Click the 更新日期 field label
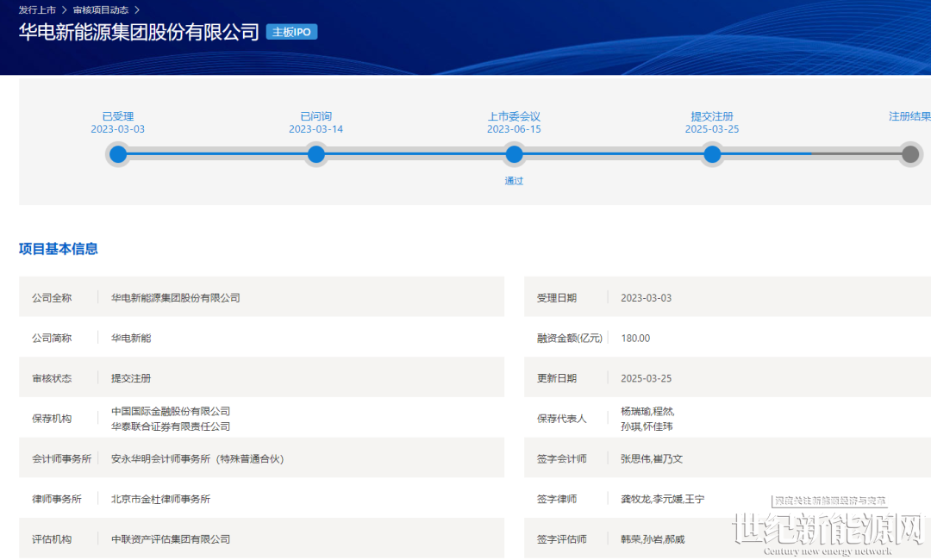931x560 pixels. pos(556,378)
